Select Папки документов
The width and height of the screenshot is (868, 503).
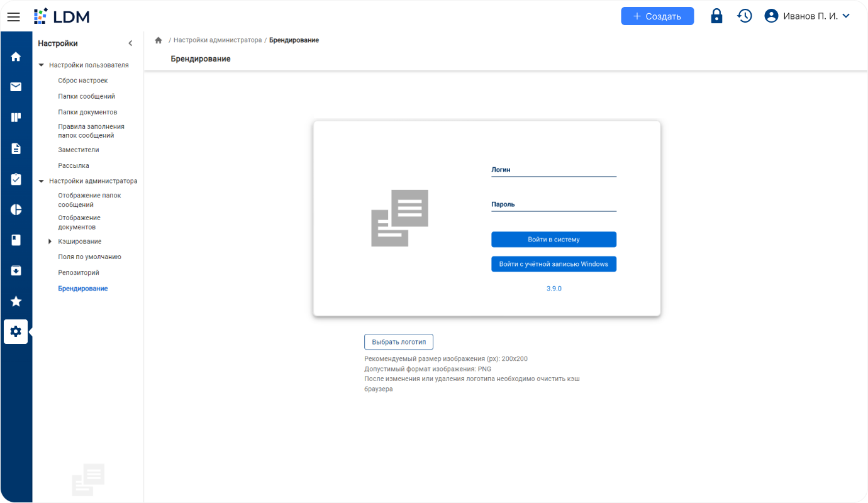[87, 112]
